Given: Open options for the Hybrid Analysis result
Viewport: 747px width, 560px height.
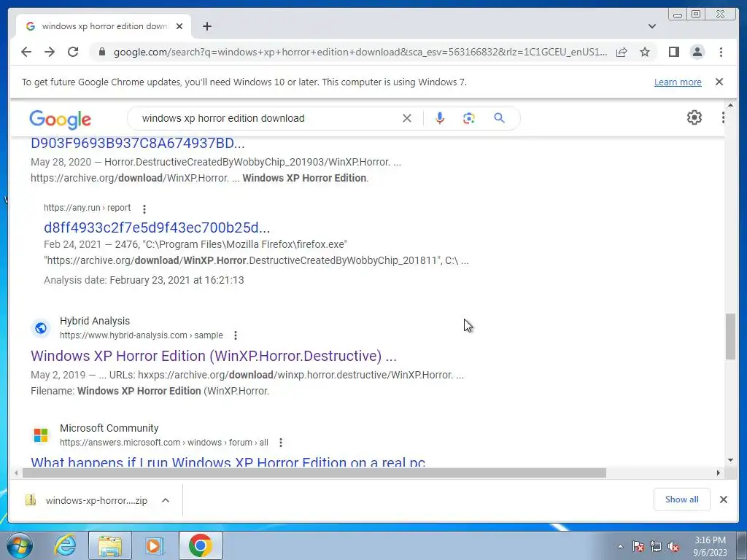Looking at the screenshot, I should (236, 335).
